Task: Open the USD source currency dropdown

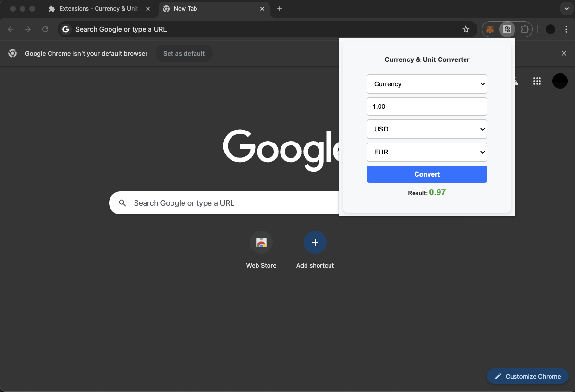Action: (427, 129)
